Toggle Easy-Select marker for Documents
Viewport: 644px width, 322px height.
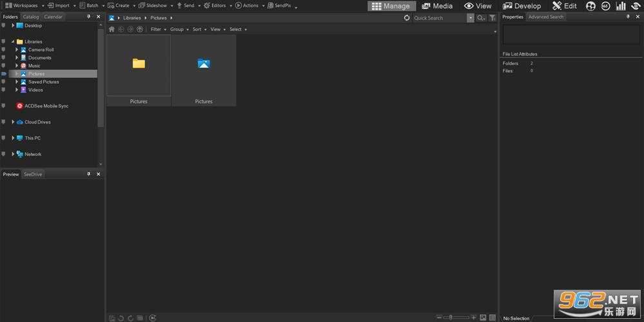point(4,57)
